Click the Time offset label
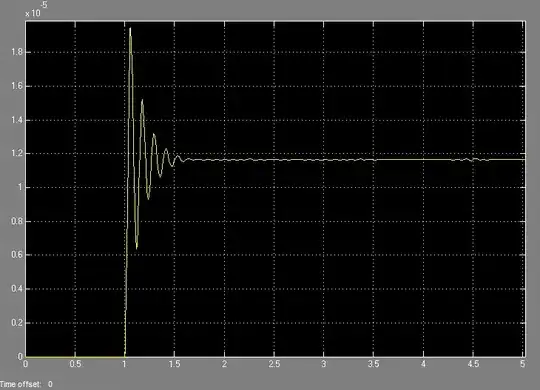540x390 pixels. click(21, 384)
